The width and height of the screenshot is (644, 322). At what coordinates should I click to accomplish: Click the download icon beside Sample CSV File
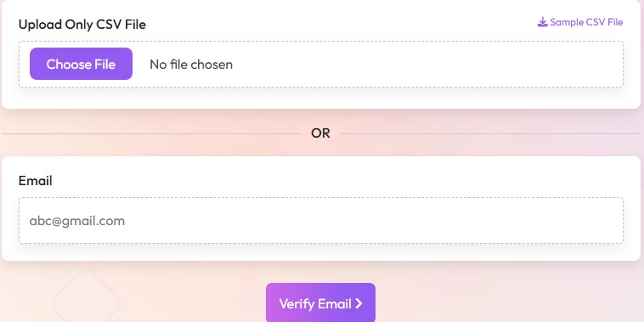[x=543, y=22]
